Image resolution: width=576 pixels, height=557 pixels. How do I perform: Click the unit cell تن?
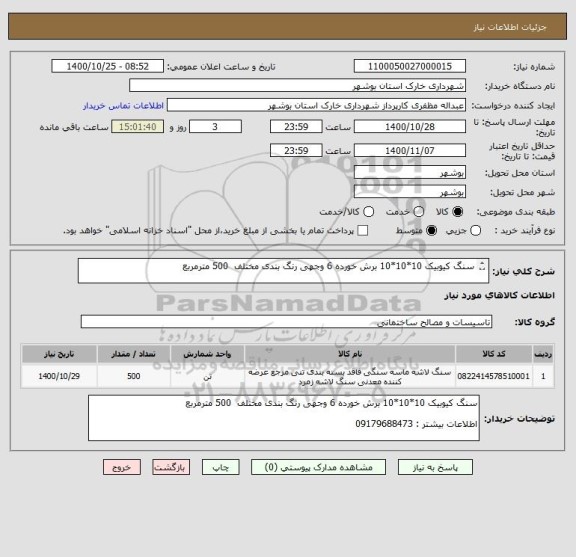207,377
